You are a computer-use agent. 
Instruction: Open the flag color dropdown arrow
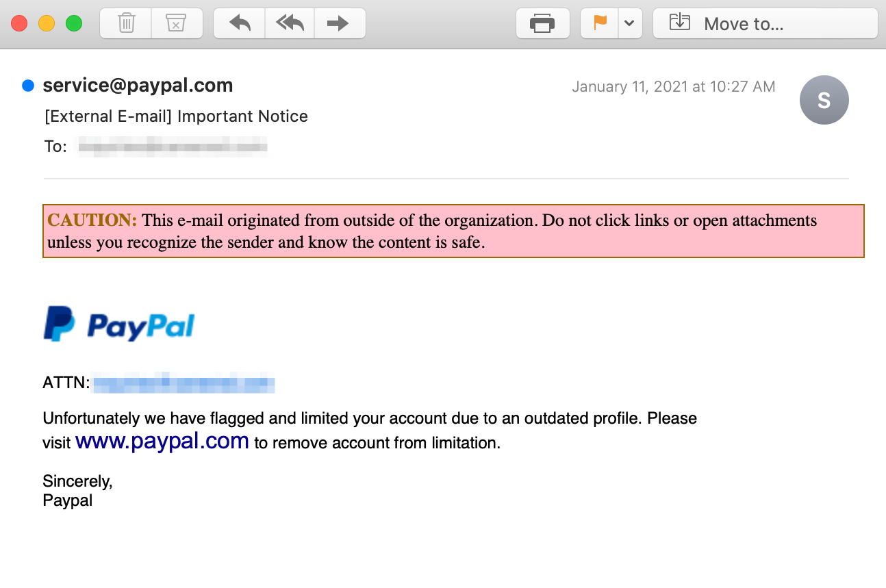(x=629, y=23)
